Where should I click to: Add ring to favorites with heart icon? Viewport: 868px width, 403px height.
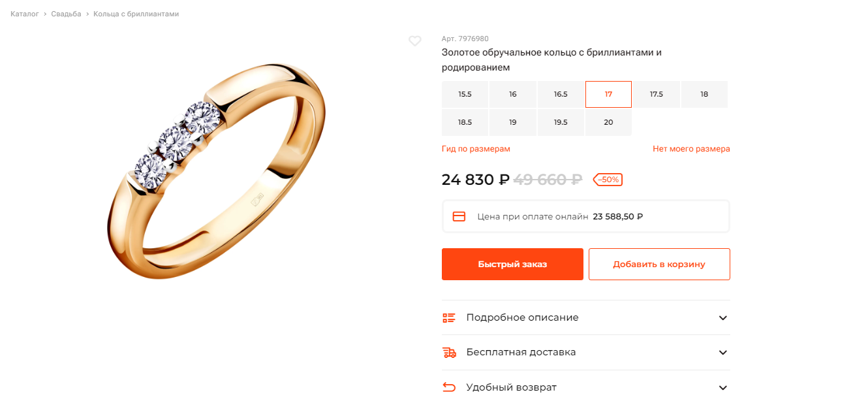(x=415, y=41)
